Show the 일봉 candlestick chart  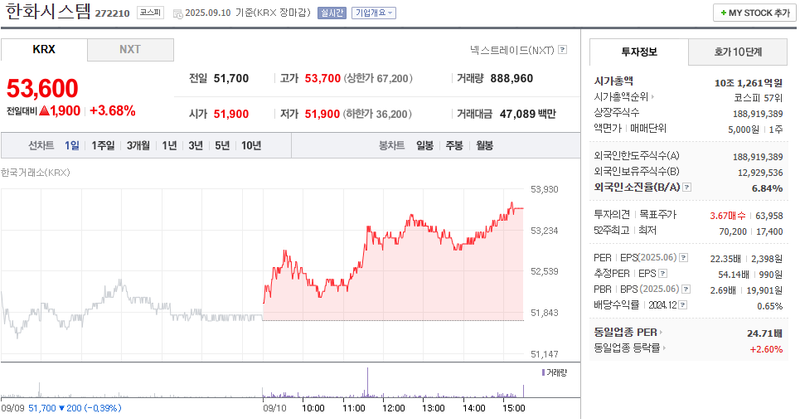click(x=425, y=145)
